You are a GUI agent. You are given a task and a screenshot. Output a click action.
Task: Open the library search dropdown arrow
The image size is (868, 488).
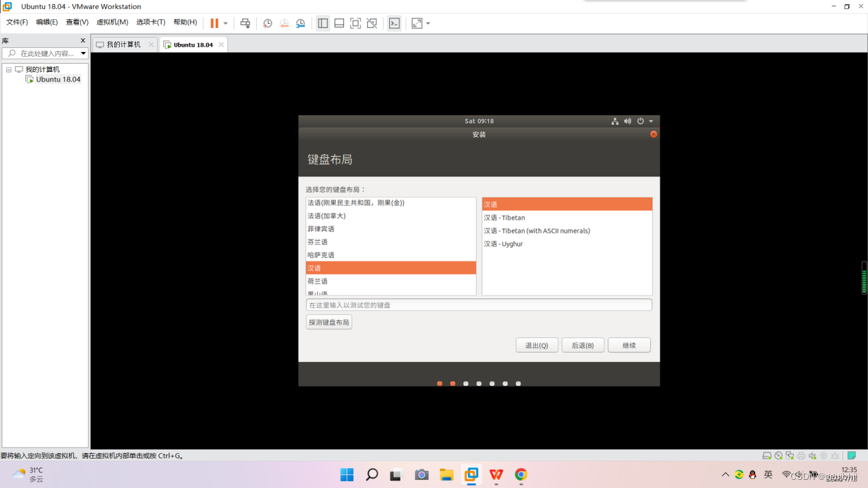(84, 53)
